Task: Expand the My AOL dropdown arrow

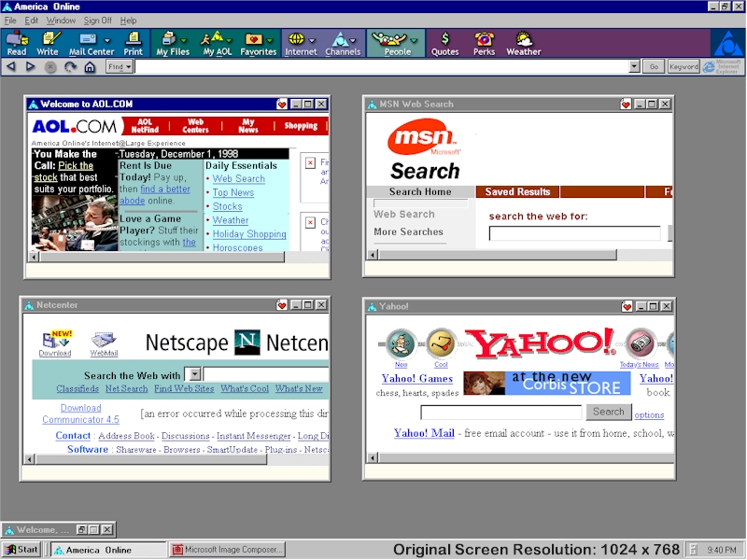Action: click(x=229, y=41)
